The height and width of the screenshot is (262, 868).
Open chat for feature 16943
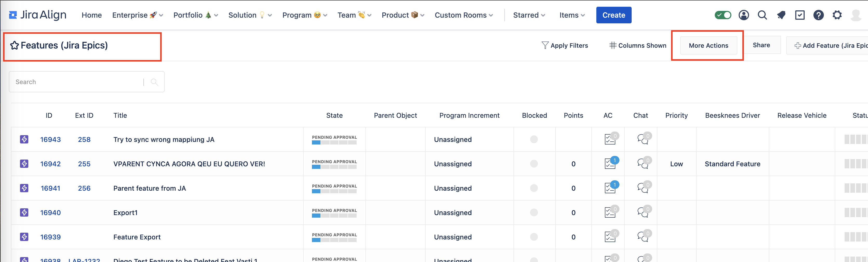click(x=643, y=139)
